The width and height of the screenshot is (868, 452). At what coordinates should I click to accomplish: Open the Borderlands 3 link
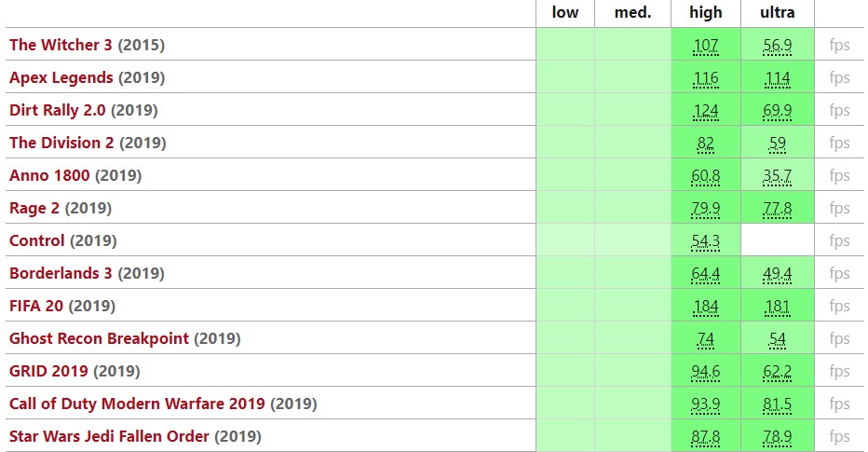61,273
